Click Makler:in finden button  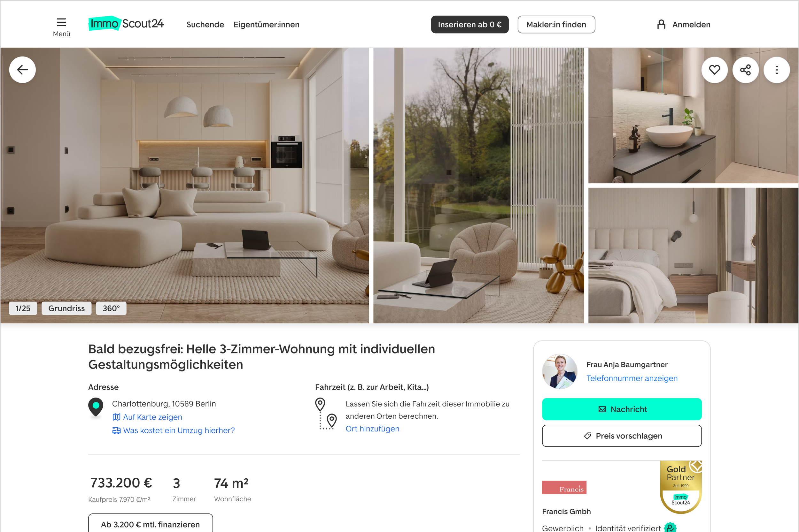(x=556, y=24)
